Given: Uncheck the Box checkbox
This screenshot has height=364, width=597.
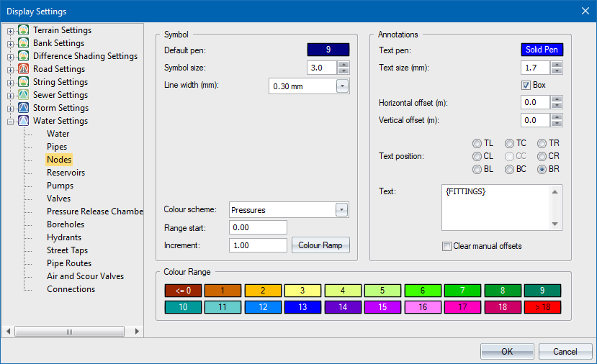Looking at the screenshot, I should [x=526, y=85].
